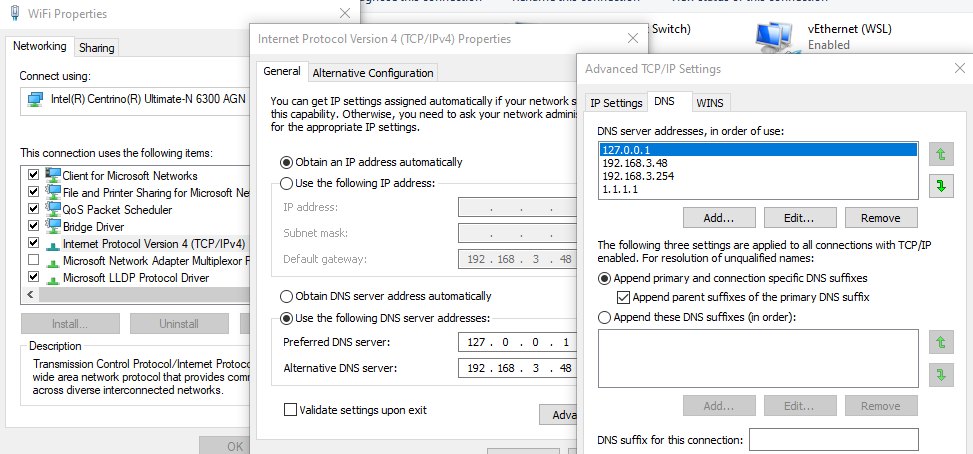Remove the selected DNS server address
Screen dimensions: 973x454
[x=881, y=218]
